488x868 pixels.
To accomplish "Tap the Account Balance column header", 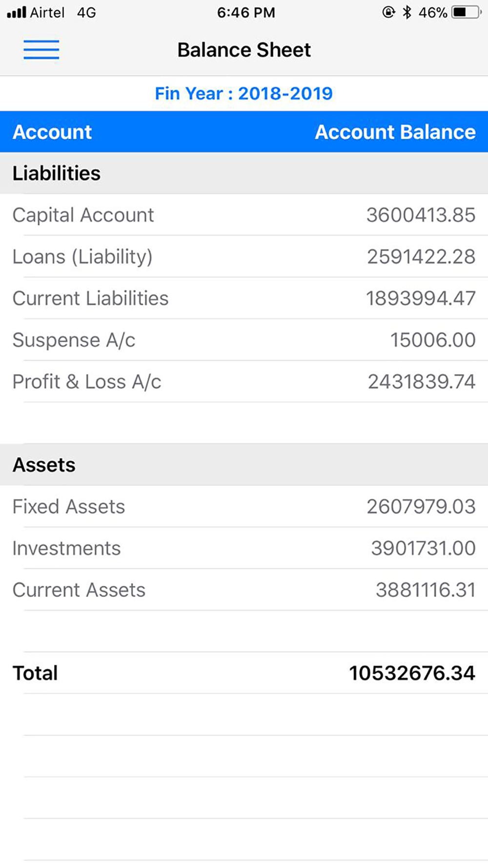I will pyautogui.click(x=395, y=132).
